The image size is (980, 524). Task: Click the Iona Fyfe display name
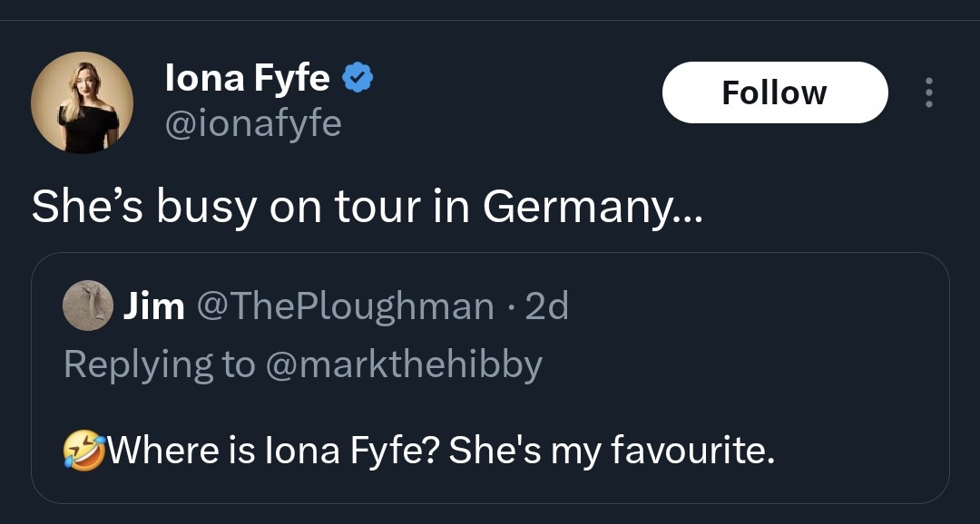[247, 80]
